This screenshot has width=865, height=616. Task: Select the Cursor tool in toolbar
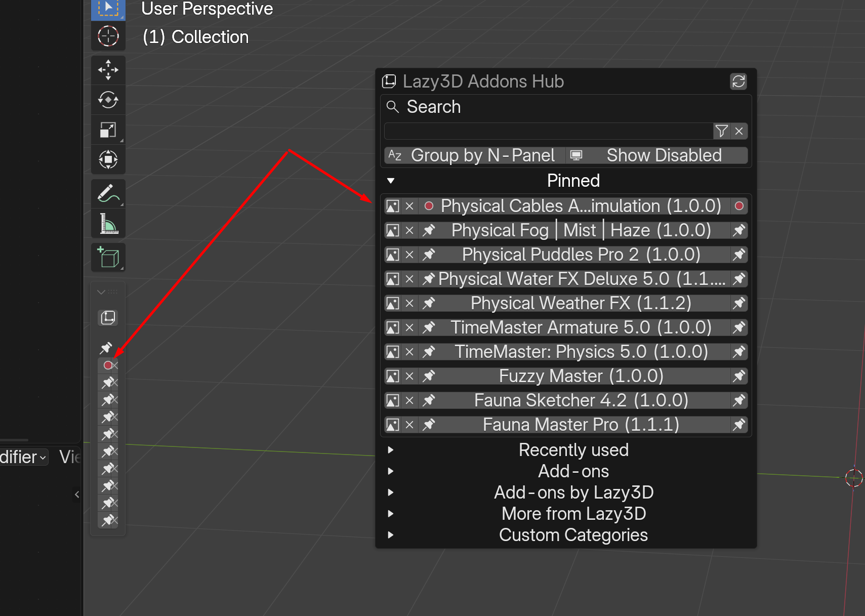(108, 36)
